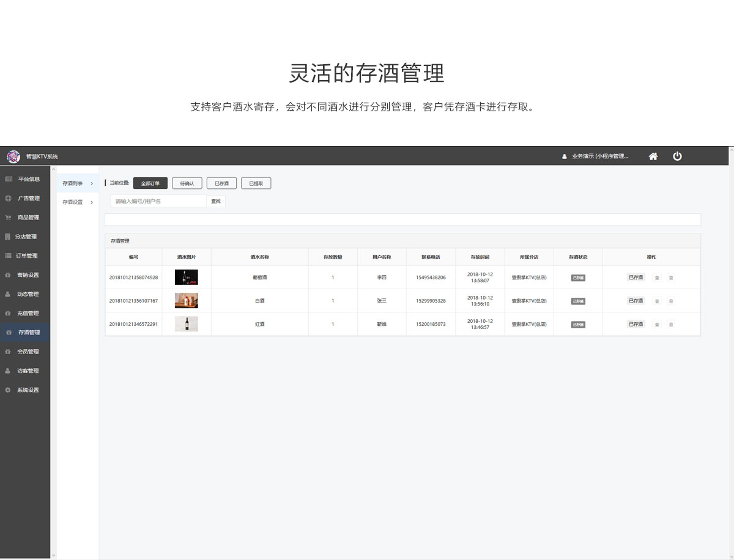Click the 存酒状态 column header

pos(578,257)
